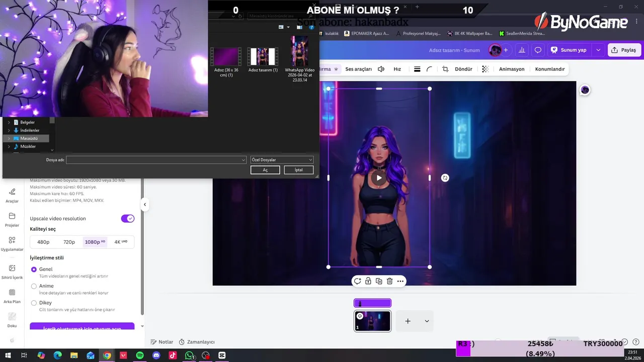The image size is (644, 362).
Task: Click the Spotify icon in taskbar
Action: tap(140, 355)
